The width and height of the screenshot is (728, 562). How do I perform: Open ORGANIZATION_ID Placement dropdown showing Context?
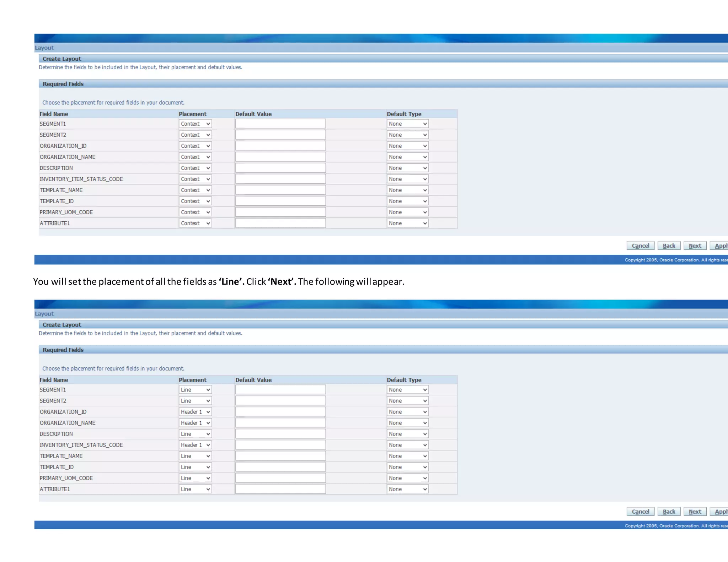(x=195, y=146)
